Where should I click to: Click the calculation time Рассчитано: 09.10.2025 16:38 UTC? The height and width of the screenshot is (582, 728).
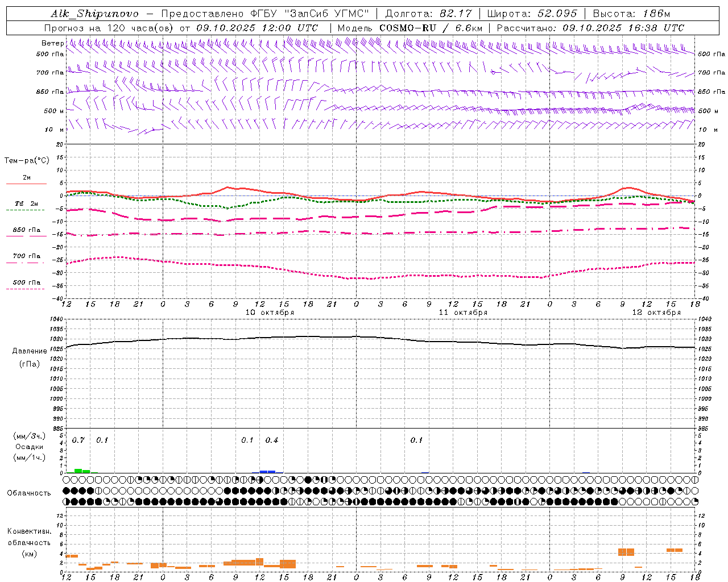590,28
